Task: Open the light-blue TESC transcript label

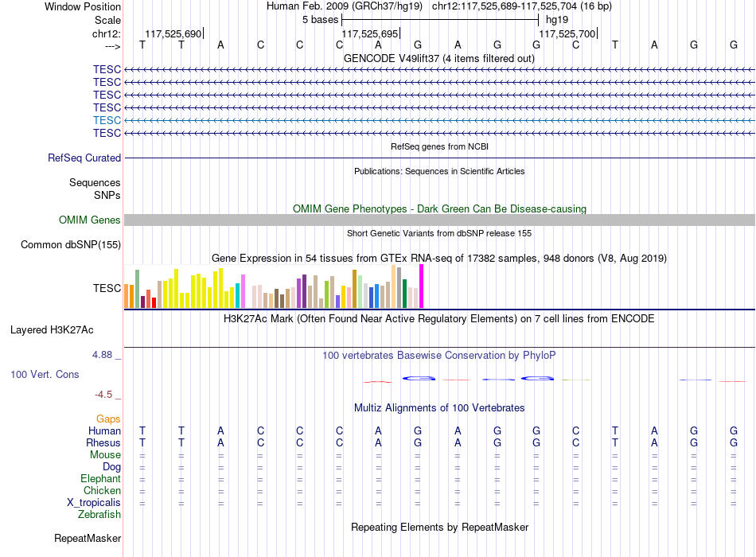Action: pyautogui.click(x=107, y=121)
